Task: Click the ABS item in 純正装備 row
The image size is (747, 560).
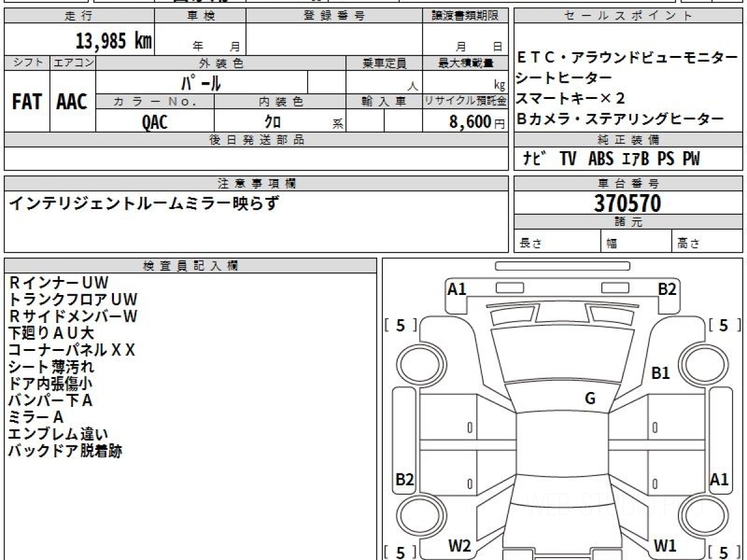Action: (x=601, y=159)
